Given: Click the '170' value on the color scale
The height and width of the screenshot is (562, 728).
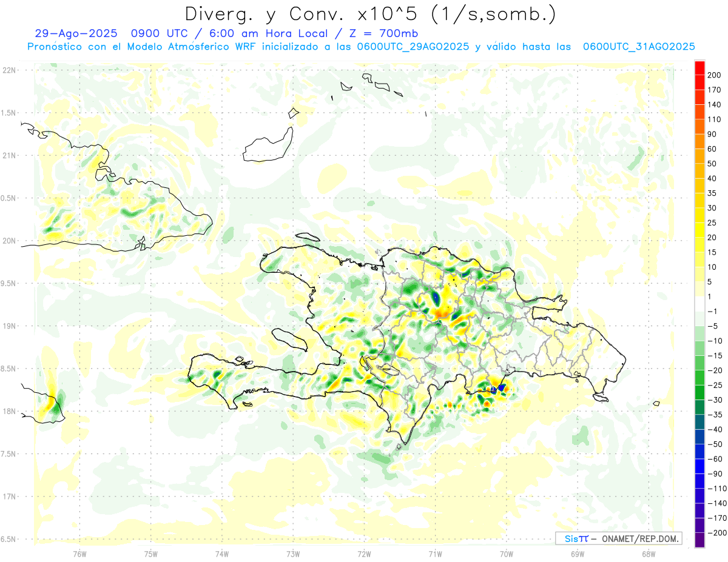Looking at the screenshot, I should click(x=715, y=90).
